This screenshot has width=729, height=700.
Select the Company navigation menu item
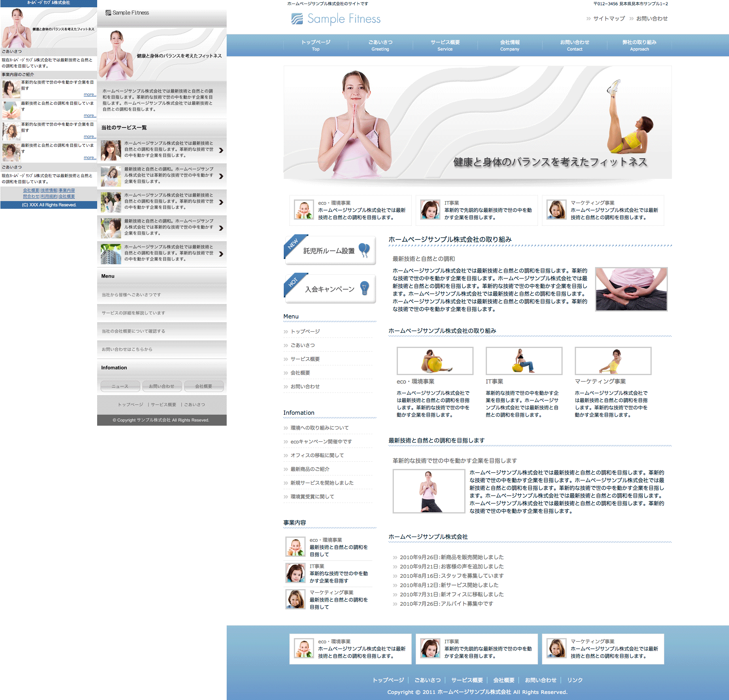(x=510, y=45)
